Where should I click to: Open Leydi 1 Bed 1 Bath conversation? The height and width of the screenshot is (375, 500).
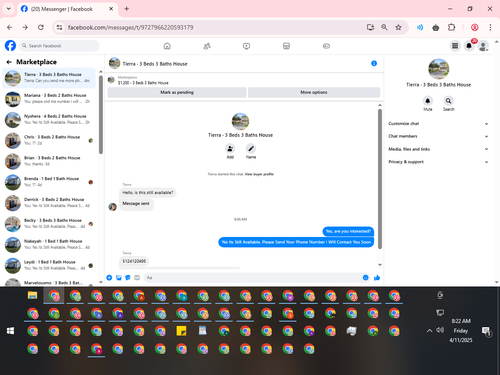(49, 265)
